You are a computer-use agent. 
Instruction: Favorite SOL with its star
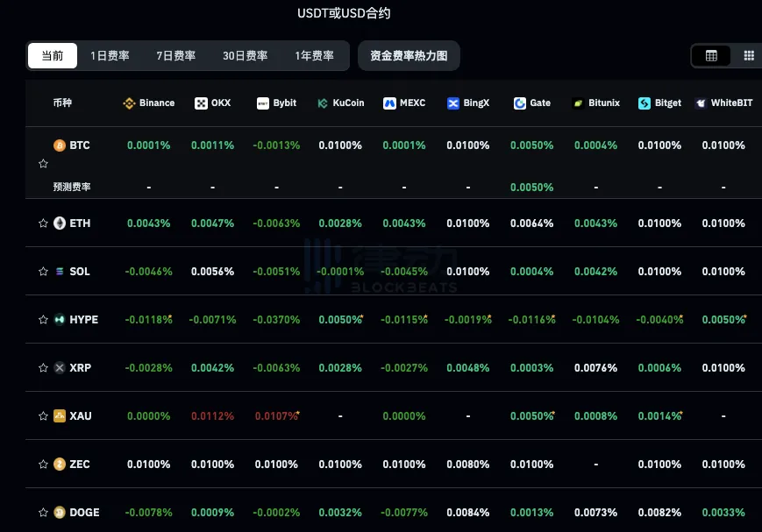click(43, 271)
